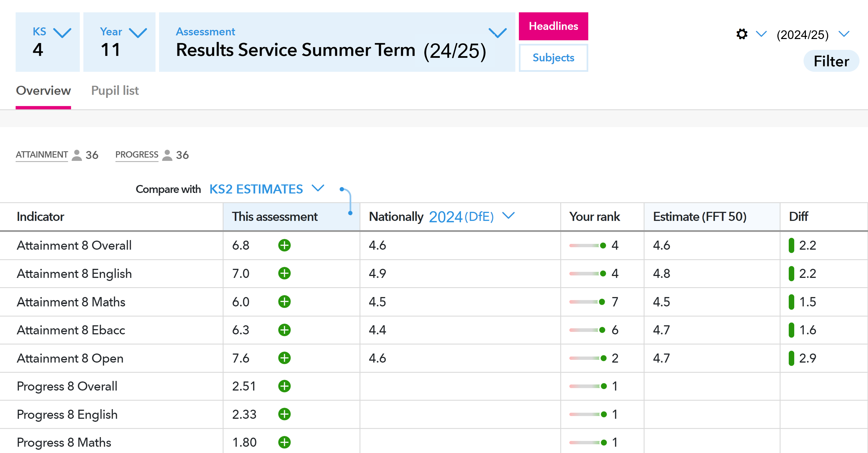Click the Progress pupil count person icon
The width and height of the screenshot is (868, 453).
[x=167, y=155]
